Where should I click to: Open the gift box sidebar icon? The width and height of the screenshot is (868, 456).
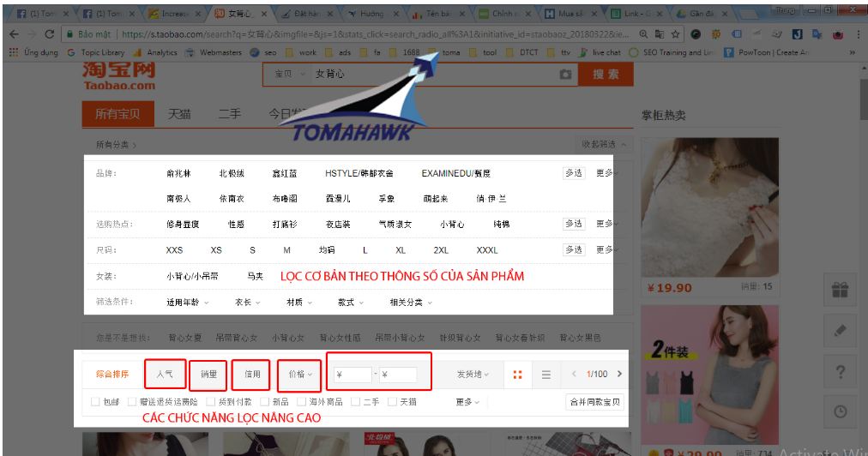840,290
